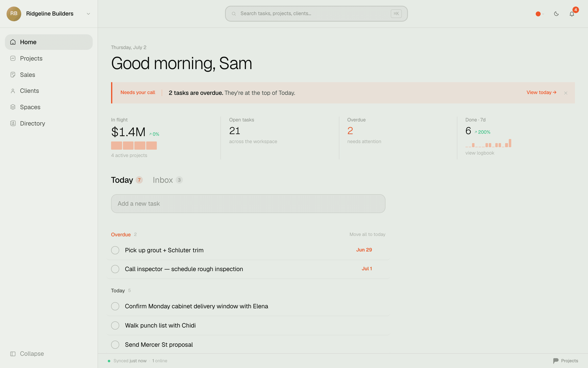The width and height of the screenshot is (588, 368).
Task: Open the orange status dot dropdown
Action: (540, 14)
